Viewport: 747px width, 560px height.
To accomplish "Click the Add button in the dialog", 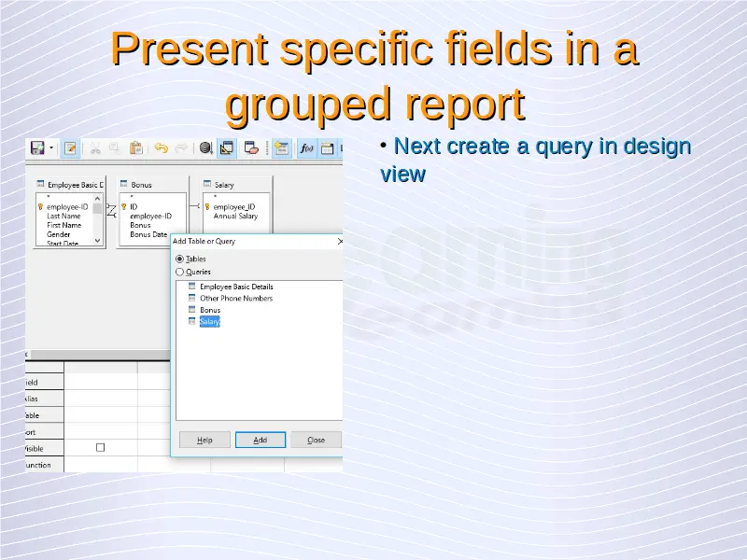I will 261,440.
